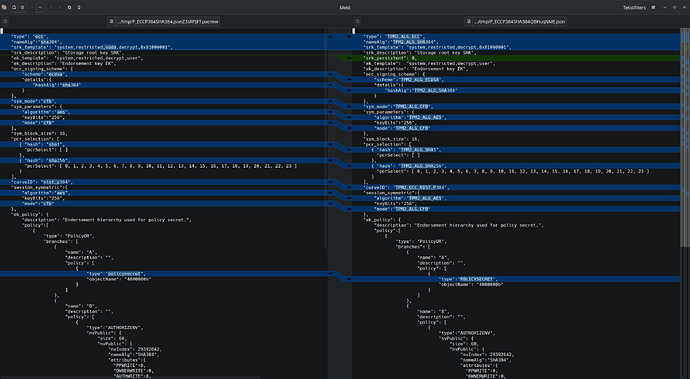Push the right "hashAlg": TPM2_ALG_SHA384 change to the left
This screenshot has width=690, height=379.
click(349, 91)
